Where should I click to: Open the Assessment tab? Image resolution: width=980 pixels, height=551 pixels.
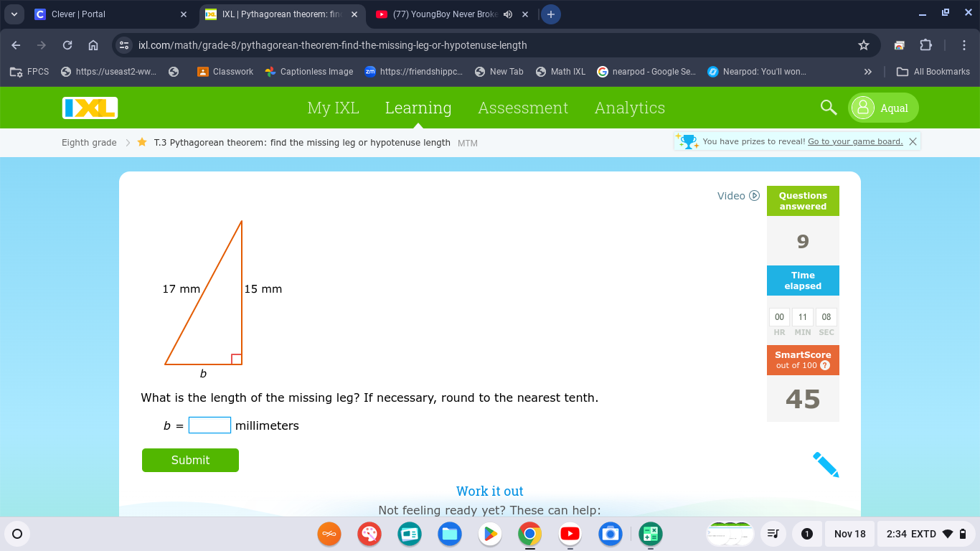[523, 108]
